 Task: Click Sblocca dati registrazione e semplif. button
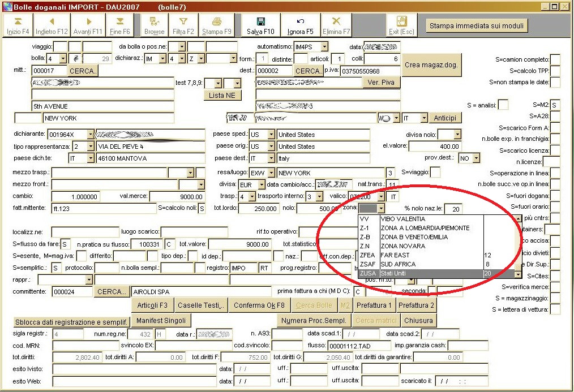tap(71, 322)
